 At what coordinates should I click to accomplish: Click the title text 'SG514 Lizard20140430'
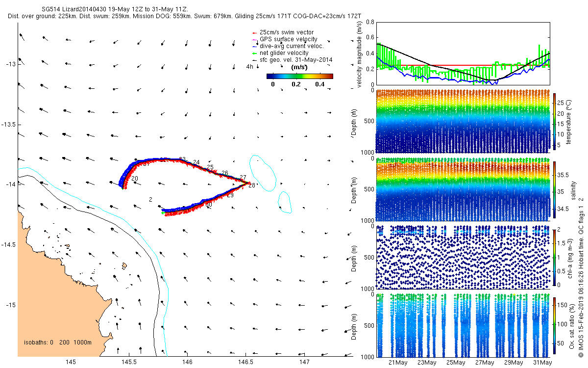(x=71, y=9)
